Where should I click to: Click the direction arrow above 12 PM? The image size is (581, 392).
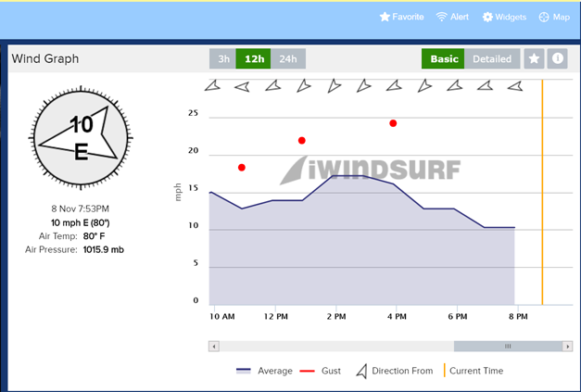tap(273, 86)
